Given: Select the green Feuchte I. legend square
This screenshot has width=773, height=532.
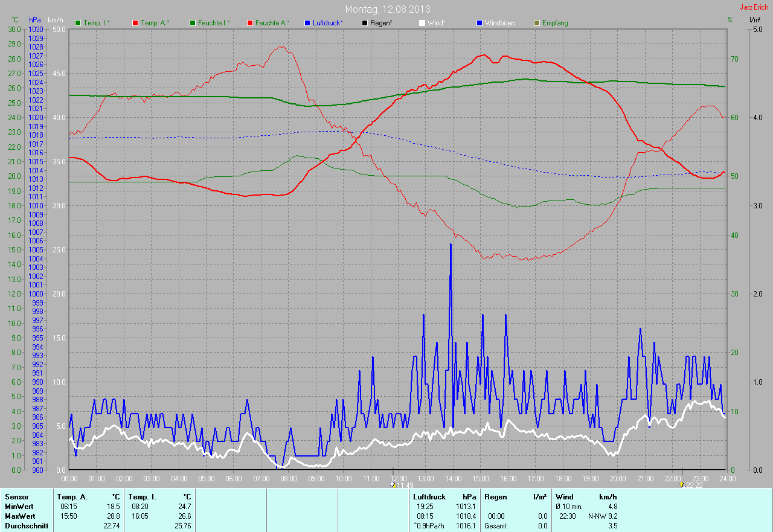Looking at the screenshot, I should [x=193, y=23].
